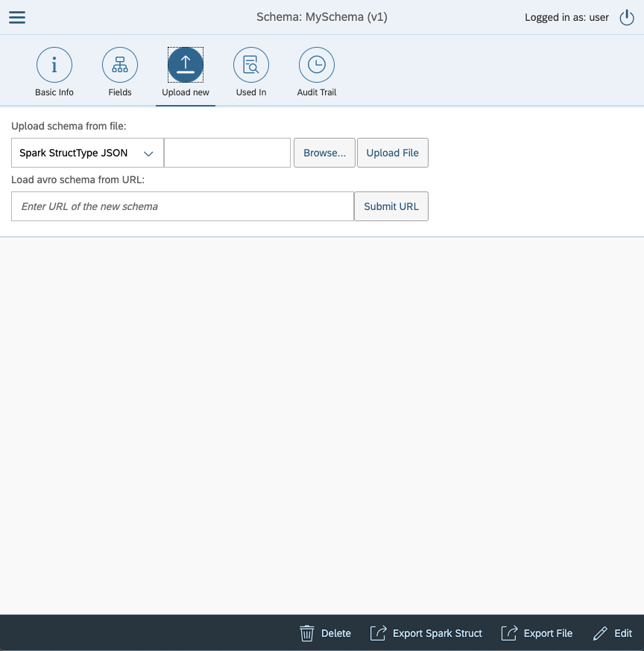Delete the schema via footer button

point(325,633)
